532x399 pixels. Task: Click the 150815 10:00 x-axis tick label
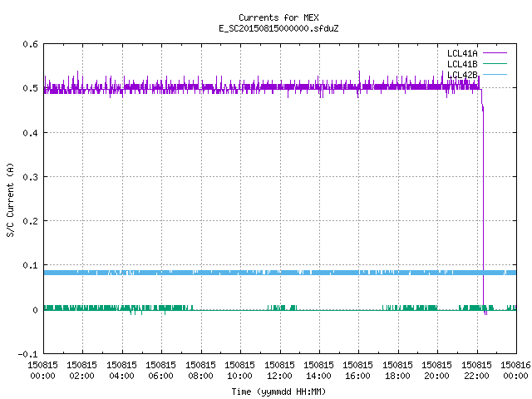(240, 370)
